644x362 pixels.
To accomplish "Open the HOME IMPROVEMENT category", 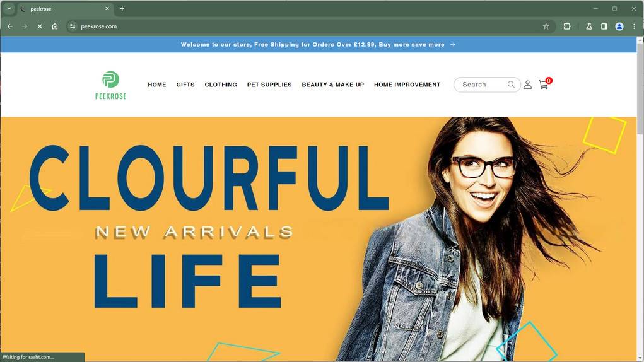I will point(407,85).
